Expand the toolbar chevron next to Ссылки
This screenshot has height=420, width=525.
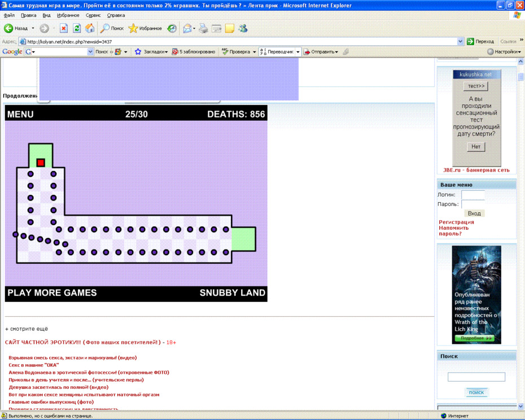[x=521, y=40]
